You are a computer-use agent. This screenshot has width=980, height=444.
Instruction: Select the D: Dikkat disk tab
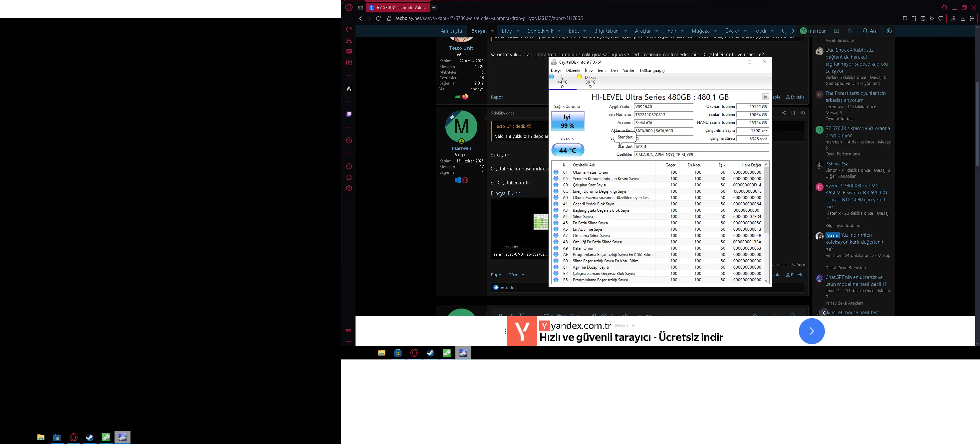click(x=590, y=82)
